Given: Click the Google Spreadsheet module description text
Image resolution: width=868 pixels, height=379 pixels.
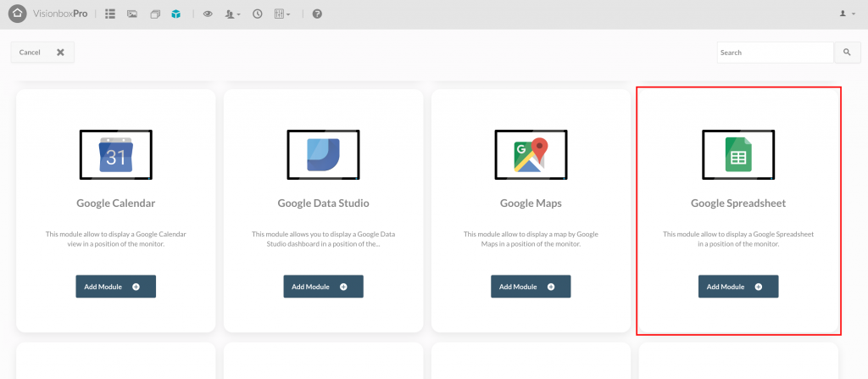Looking at the screenshot, I should 738,239.
